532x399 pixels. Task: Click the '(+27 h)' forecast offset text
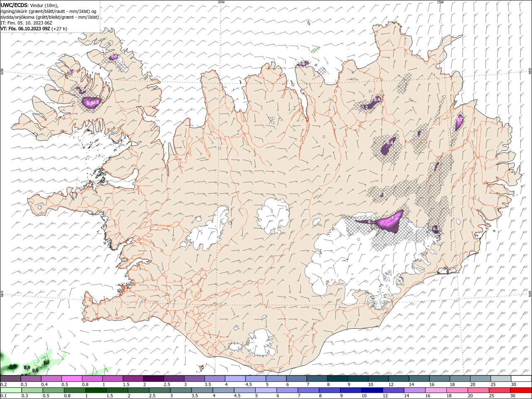(x=59, y=29)
